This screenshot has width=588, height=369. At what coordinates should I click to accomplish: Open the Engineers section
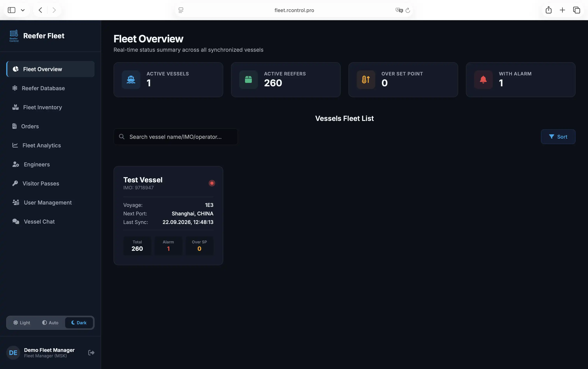click(50, 164)
